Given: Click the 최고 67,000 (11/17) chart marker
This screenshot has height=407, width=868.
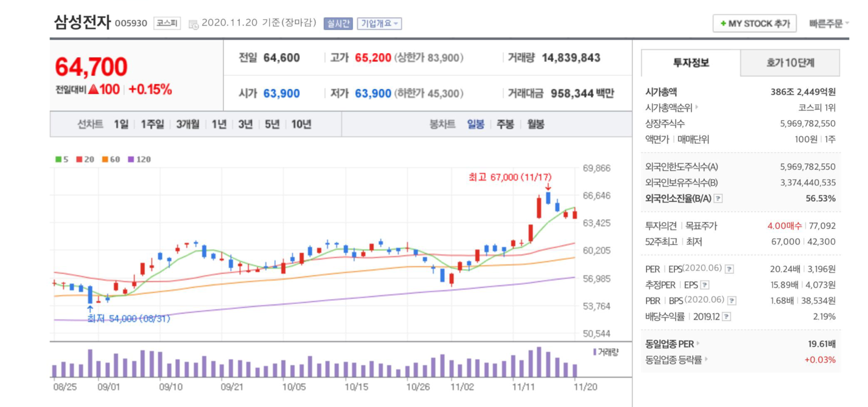Looking at the screenshot, I should point(510,177).
